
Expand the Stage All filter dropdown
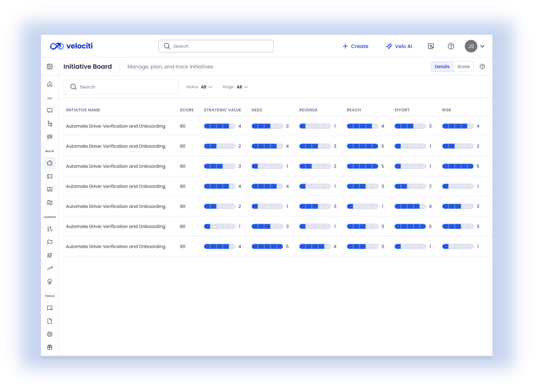point(242,87)
